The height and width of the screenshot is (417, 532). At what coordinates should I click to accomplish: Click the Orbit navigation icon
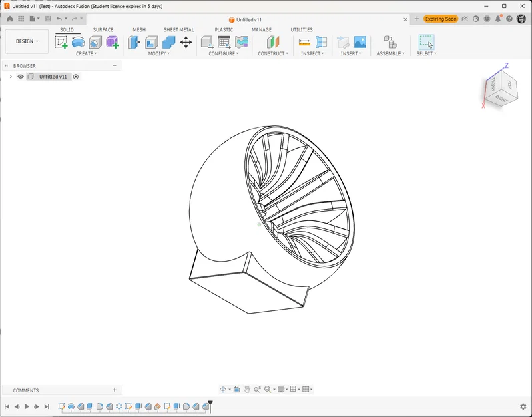pyautogui.click(x=222, y=389)
